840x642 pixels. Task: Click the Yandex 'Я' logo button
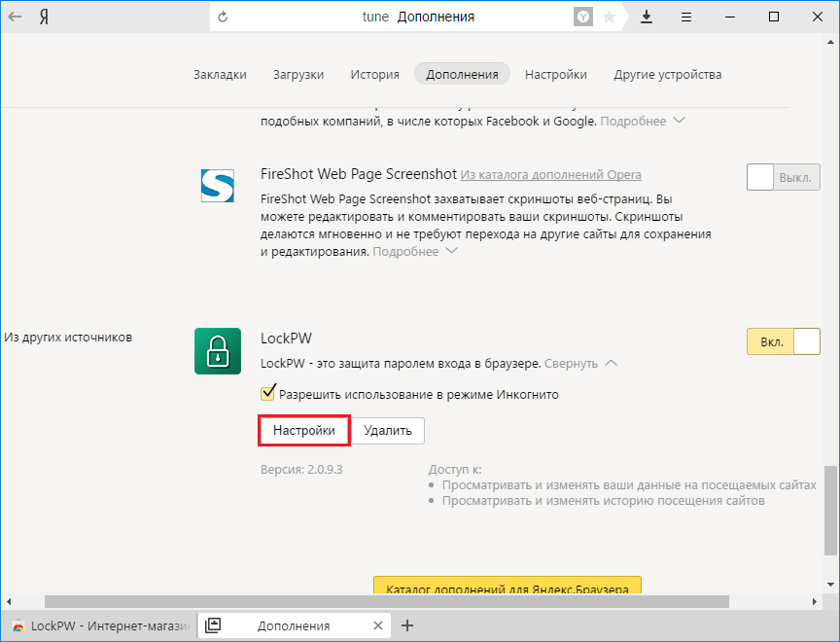click(x=44, y=17)
